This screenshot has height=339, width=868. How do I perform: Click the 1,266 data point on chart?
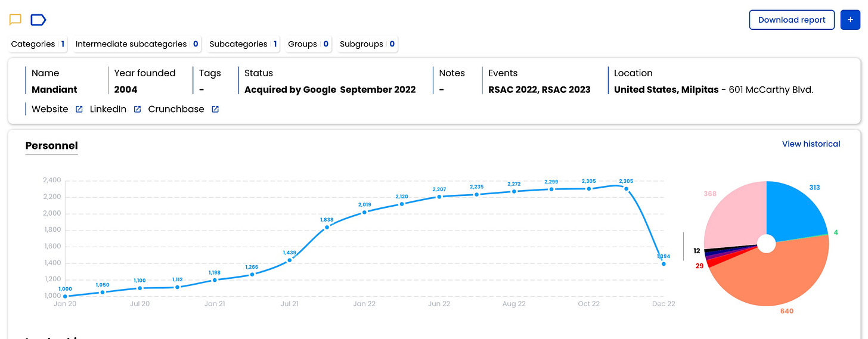(252, 274)
